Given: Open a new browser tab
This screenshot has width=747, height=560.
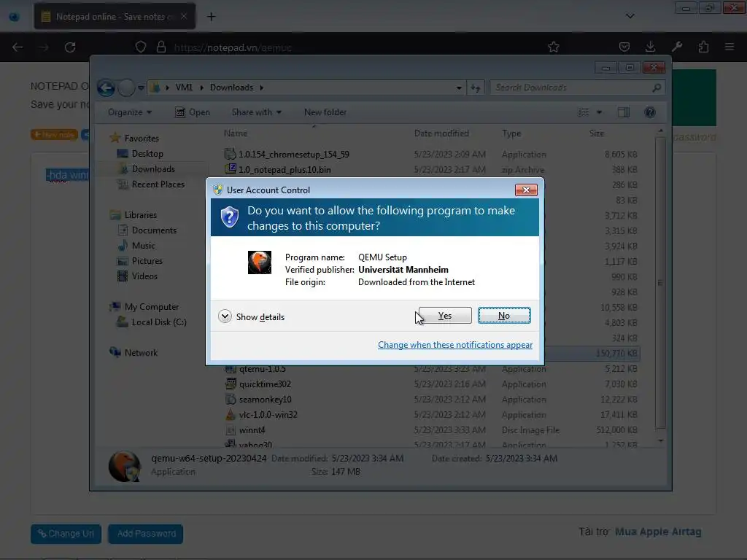Looking at the screenshot, I should [211, 17].
